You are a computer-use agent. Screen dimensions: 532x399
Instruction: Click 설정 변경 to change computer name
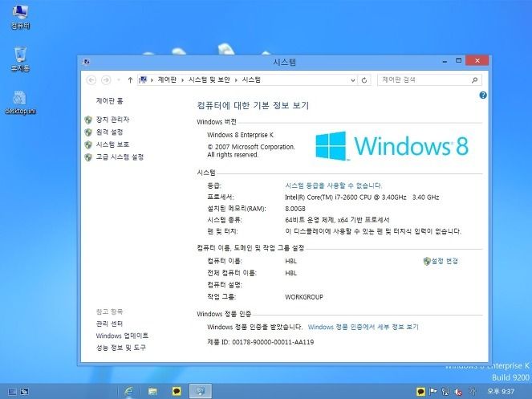445,261
